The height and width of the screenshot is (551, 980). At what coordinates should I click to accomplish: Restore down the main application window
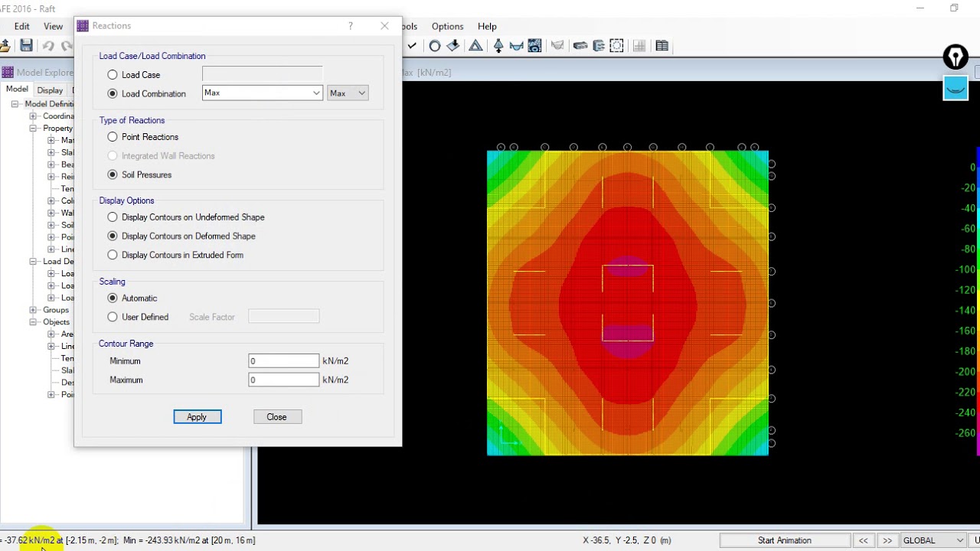pos(954,8)
